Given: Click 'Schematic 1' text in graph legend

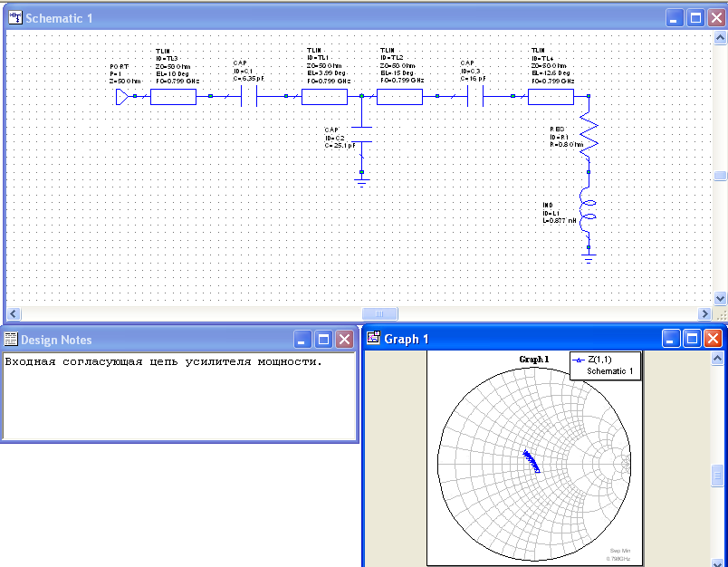Looking at the screenshot, I should click(x=609, y=371).
